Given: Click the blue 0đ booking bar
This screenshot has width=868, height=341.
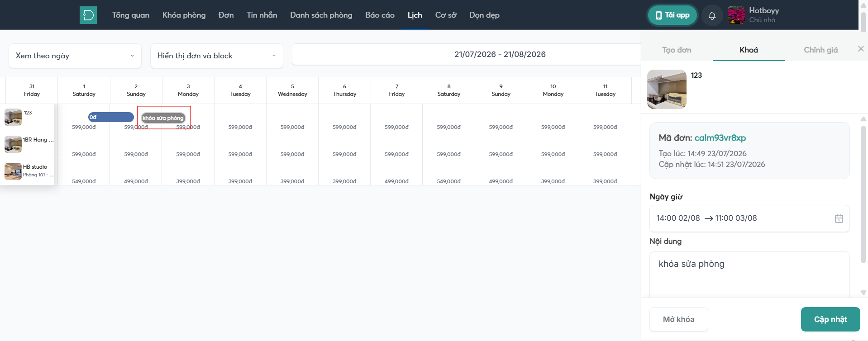Looking at the screenshot, I should coord(111,117).
